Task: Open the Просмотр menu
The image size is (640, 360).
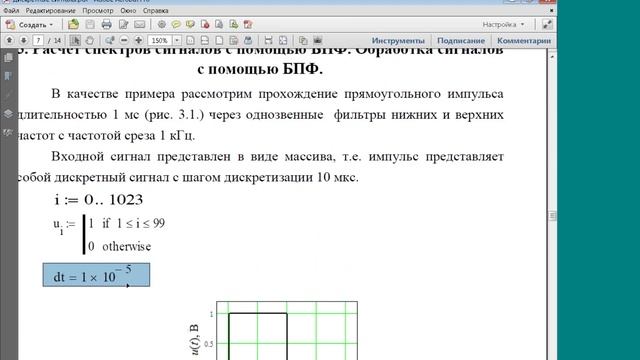Action: pyautogui.click(x=98, y=11)
